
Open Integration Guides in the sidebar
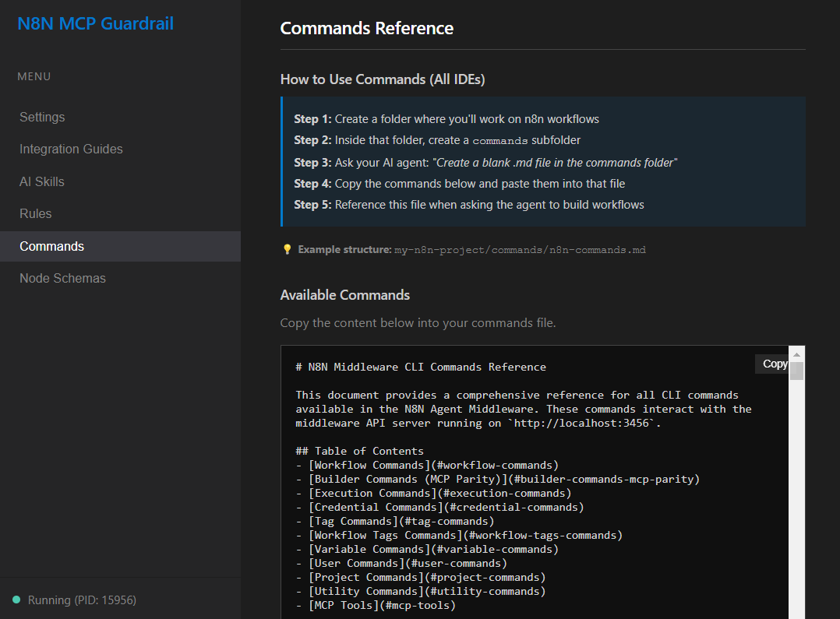pos(70,149)
